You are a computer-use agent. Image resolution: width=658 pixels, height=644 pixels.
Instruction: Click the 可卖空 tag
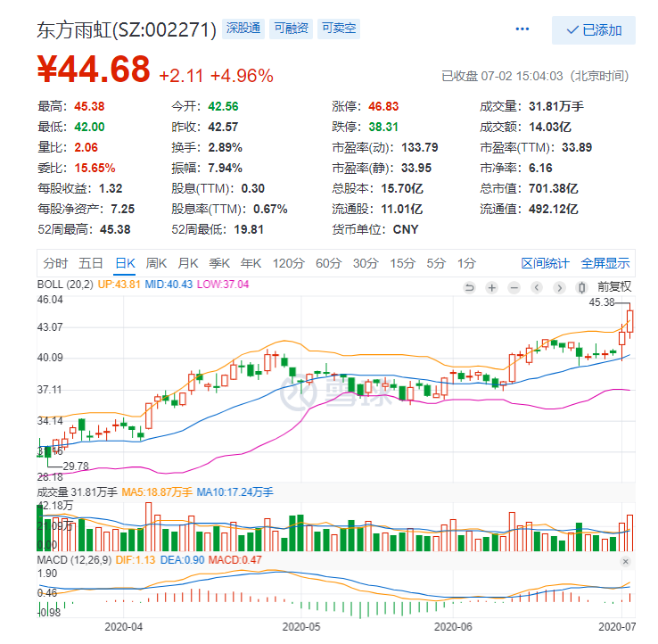click(339, 29)
